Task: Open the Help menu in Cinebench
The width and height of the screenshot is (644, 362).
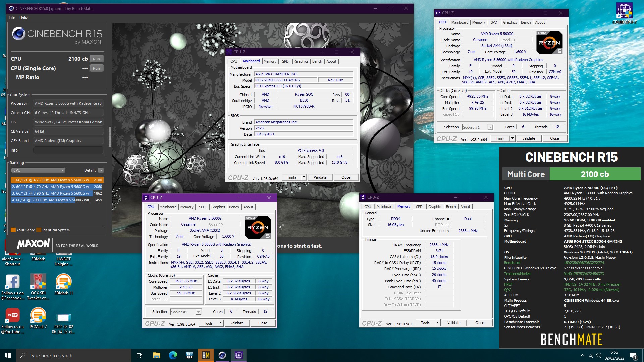Action: 23,17
